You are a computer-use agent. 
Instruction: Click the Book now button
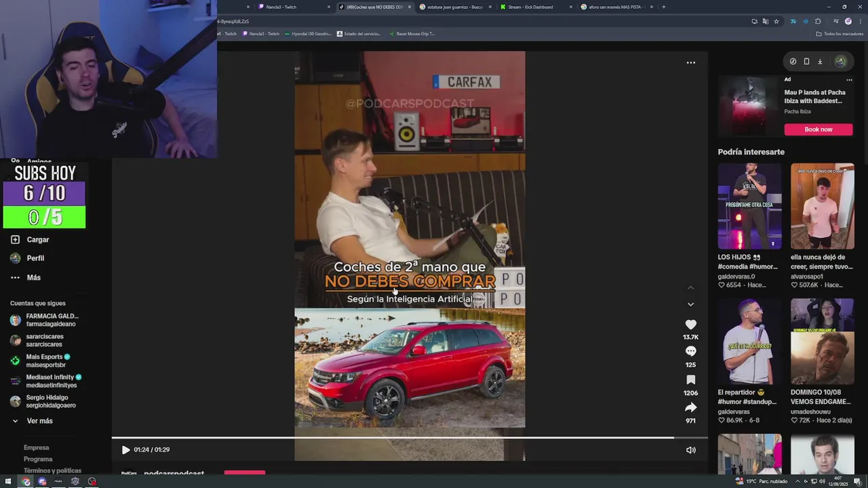tap(818, 129)
